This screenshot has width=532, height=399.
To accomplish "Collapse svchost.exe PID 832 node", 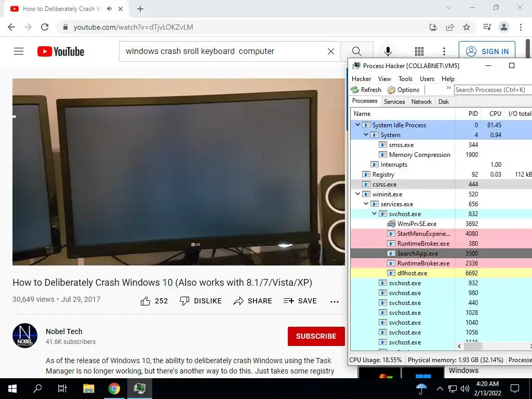I will click(374, 214).
